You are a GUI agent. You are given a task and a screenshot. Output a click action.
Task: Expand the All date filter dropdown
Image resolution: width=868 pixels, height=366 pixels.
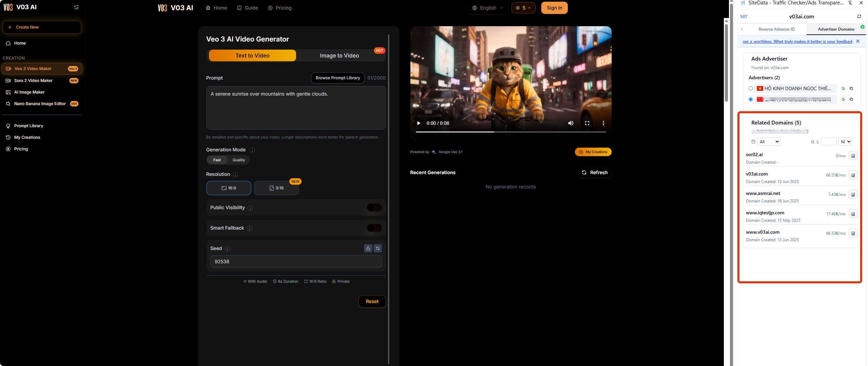click(768, 142)
